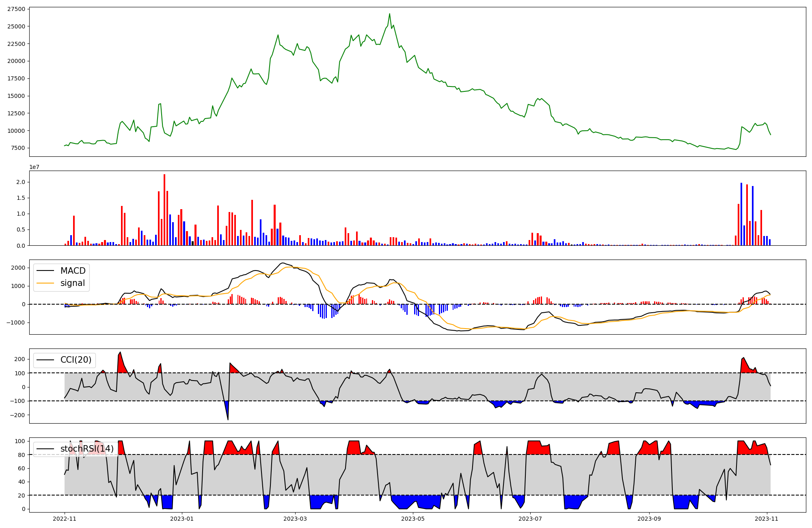The image size is (812, 528).
Task: Click the 2023-07 x-axis date label
Action: (x=530, y=519)
